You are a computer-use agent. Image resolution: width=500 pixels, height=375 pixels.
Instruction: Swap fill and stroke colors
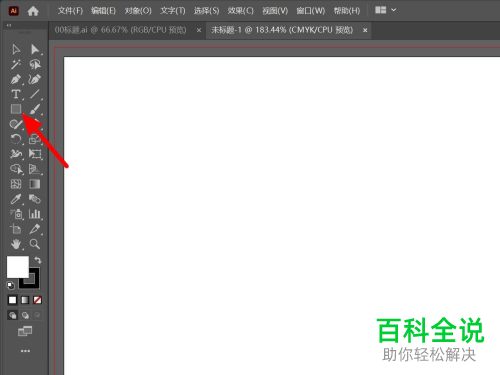click(37, 260)
